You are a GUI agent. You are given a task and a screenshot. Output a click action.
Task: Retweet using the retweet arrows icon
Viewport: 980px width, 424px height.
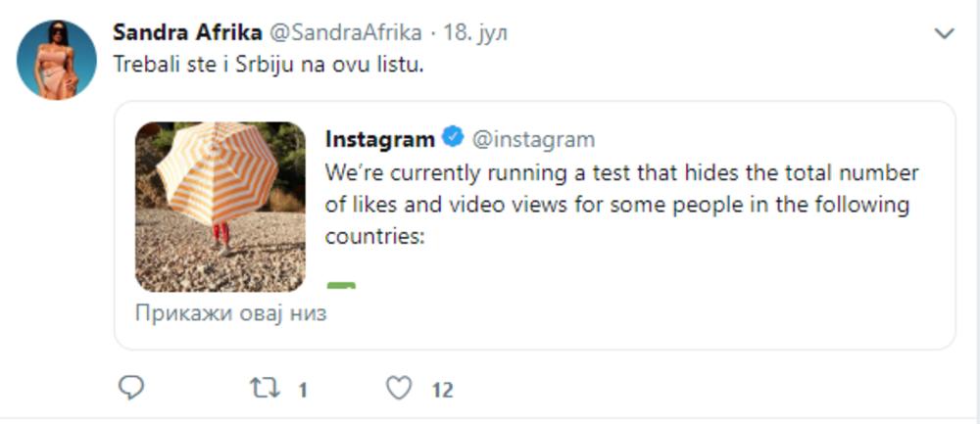pos(265,389)
